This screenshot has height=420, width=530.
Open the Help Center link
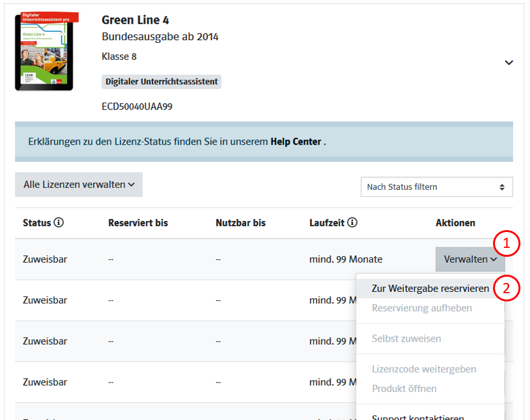pyautogui.click(x=296, y=141)
